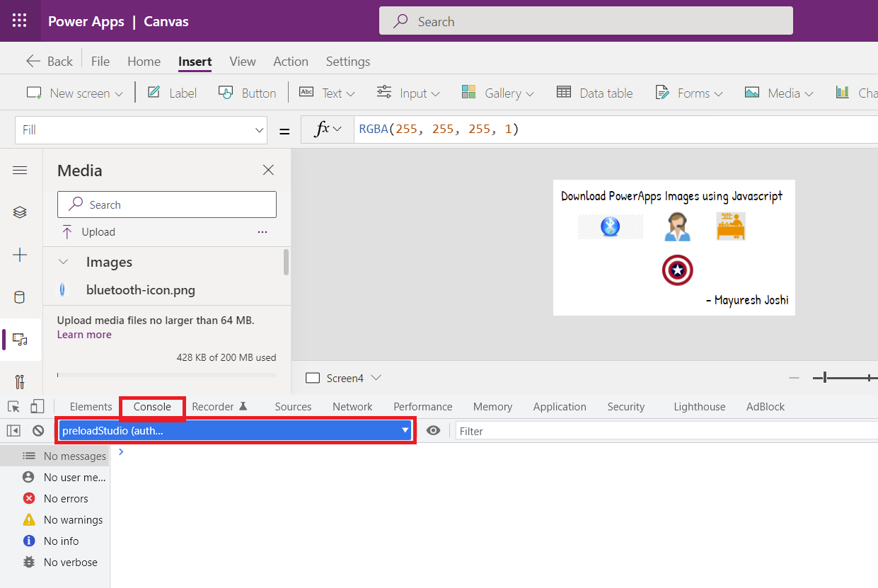Select the inspect element tool in DevTools
878x588 pixels.
coord(13,406)
